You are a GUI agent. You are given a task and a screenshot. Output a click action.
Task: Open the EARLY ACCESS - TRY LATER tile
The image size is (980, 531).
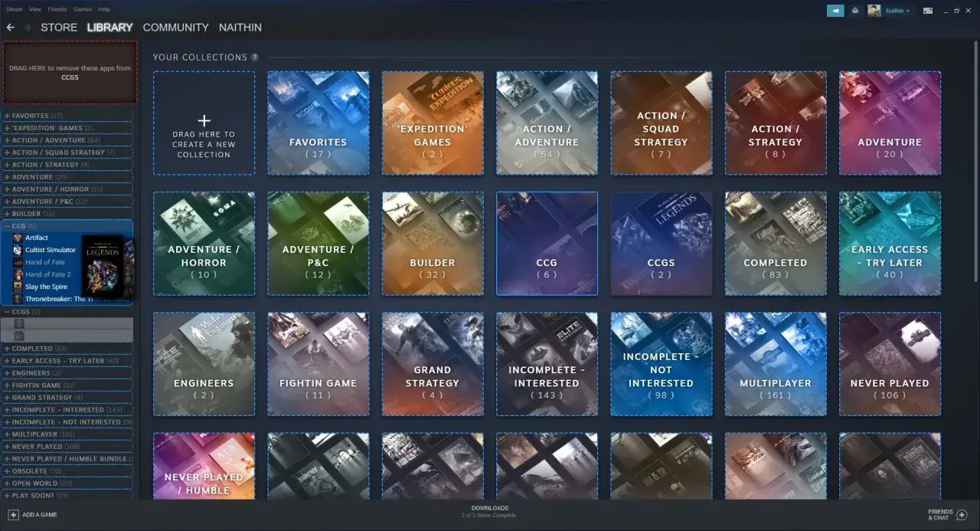890,244
